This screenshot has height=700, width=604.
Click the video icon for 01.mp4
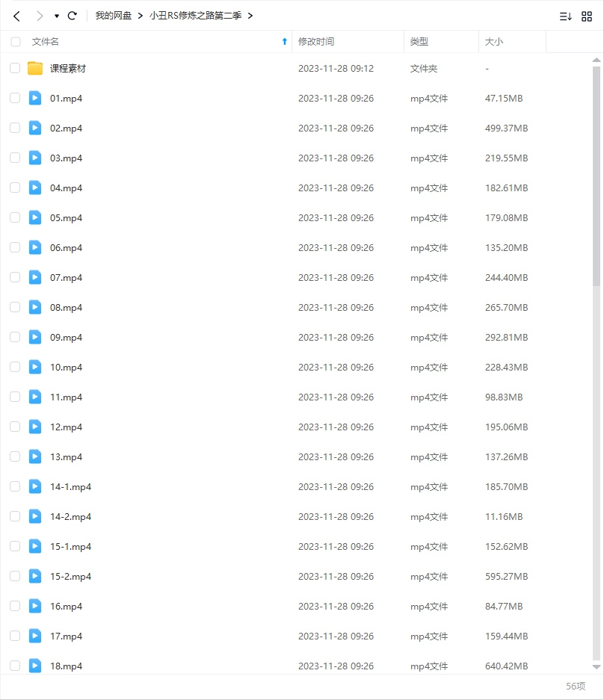(x=35, y=98)
